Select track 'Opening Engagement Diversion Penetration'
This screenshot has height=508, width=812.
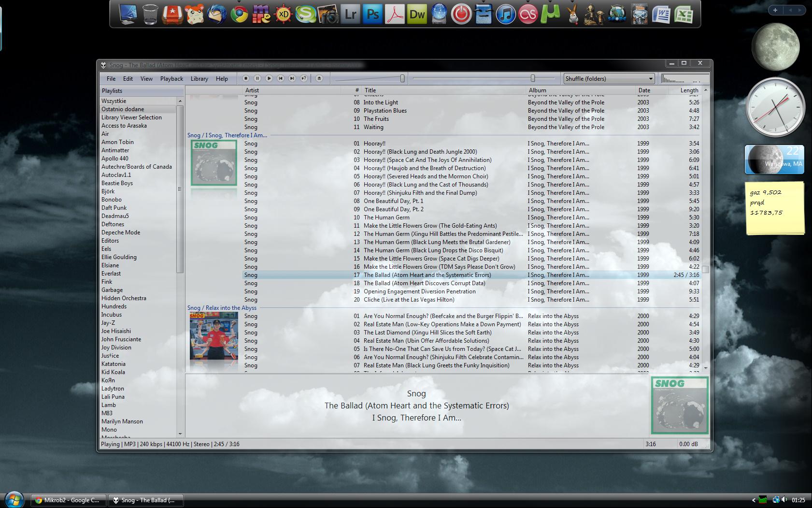[471, 291]
